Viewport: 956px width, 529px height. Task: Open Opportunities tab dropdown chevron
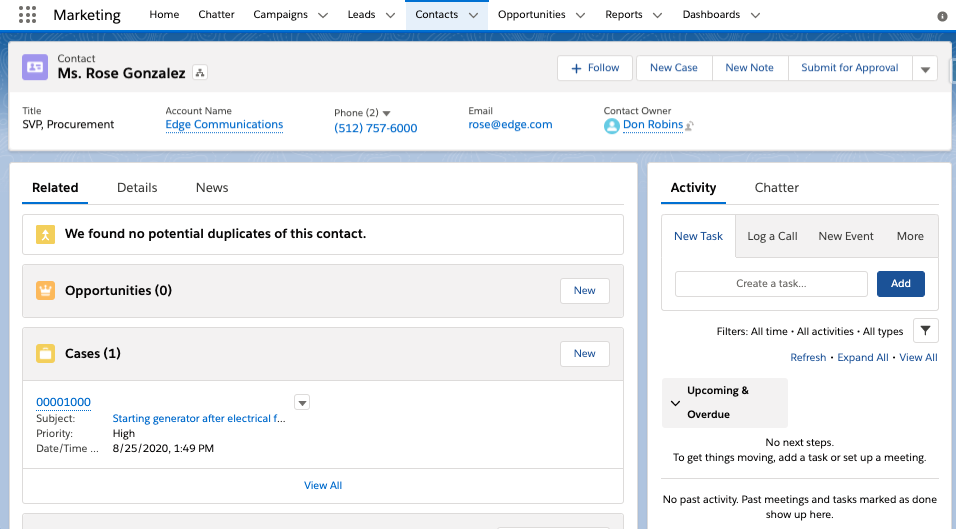[x=580, y=15]
